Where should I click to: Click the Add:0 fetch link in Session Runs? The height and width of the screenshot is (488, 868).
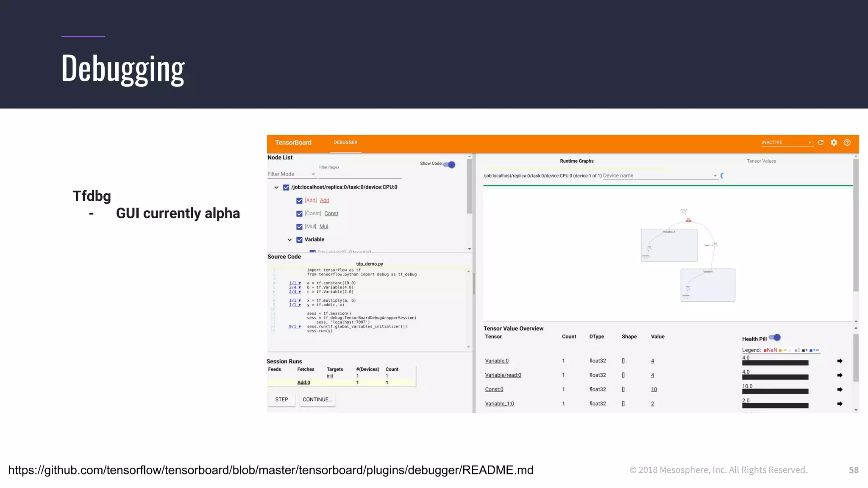click(303, 383)
